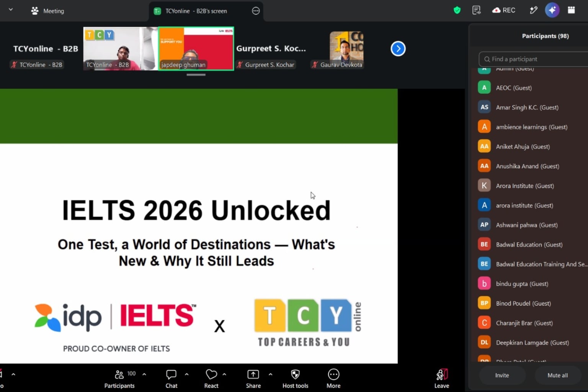Expand the audio options caret at the bottom left
Screen dimensions: 588x392
[x=13, y=374]
